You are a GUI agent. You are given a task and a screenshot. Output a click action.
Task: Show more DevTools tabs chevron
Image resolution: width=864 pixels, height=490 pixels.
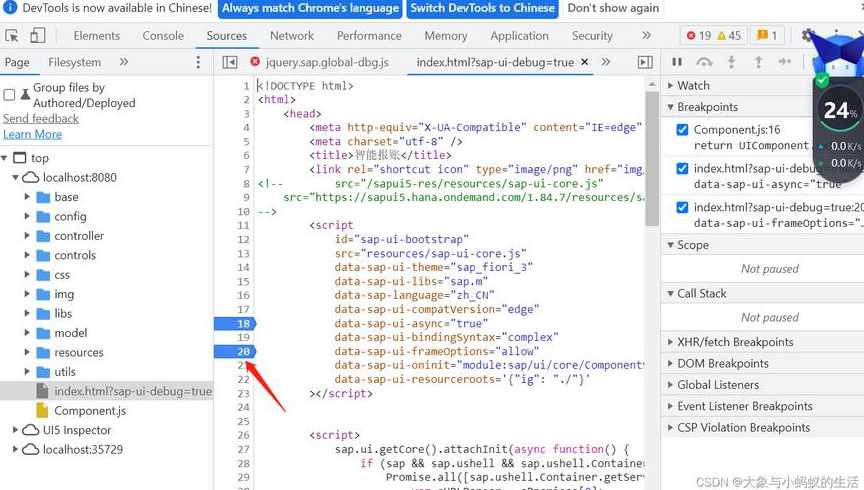coord(646,35)
